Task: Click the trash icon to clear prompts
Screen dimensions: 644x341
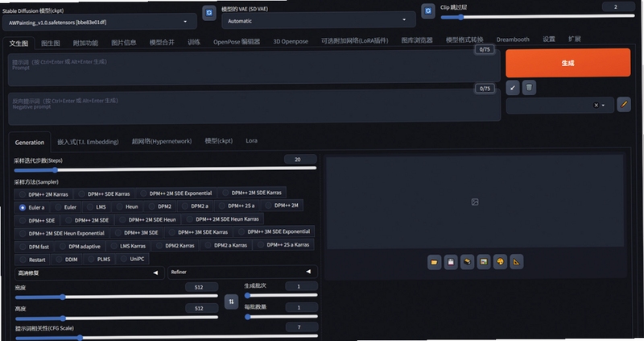Action: 529,88
